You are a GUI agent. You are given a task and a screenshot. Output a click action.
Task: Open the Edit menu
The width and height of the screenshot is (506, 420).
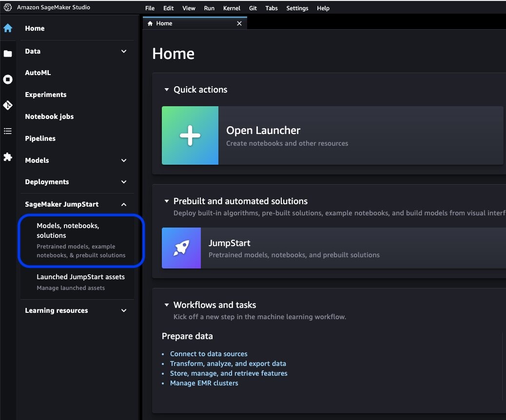pos(169,8)
